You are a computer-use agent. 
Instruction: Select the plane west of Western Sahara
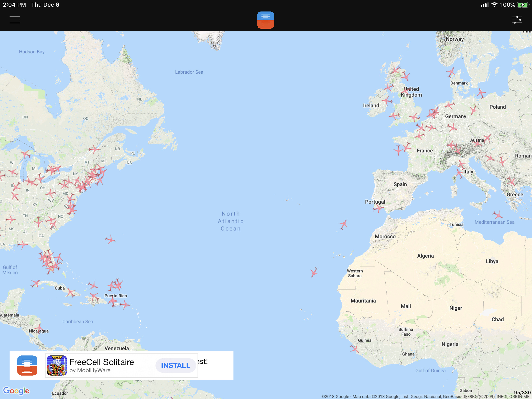(x=314, y=272)
